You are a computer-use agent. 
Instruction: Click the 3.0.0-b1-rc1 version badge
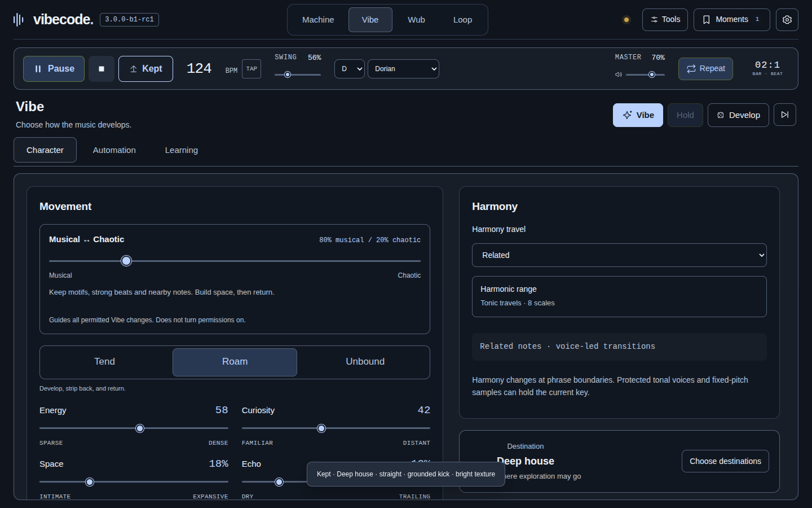129,20
